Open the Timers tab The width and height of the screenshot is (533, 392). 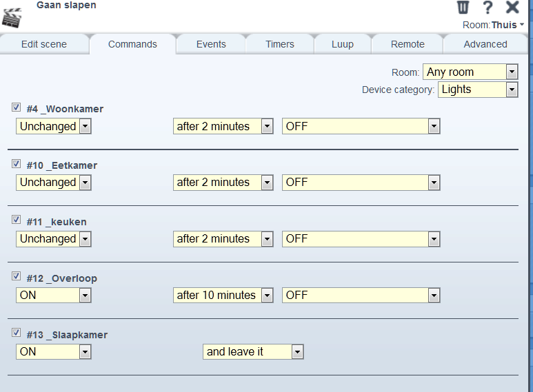click(280, 44)
